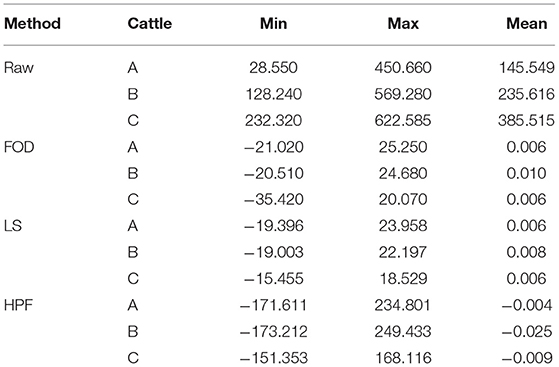Click the Cattle column header

(x=150, y=24)
